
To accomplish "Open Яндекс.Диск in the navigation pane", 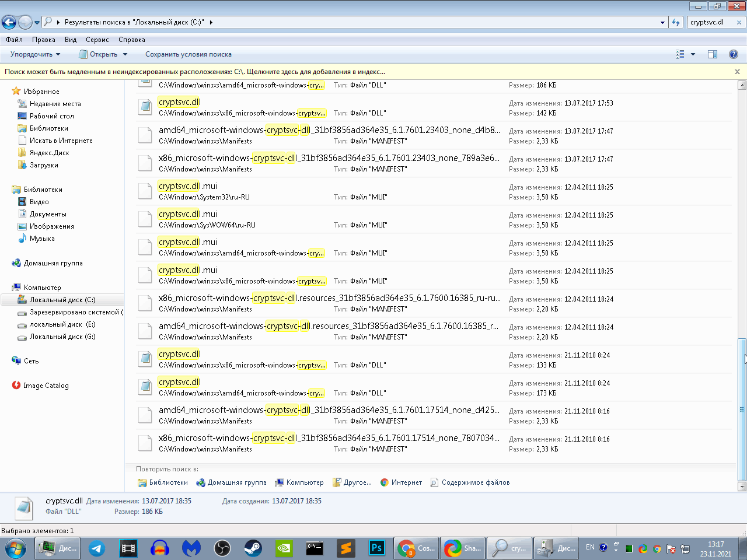I will 43,153.
